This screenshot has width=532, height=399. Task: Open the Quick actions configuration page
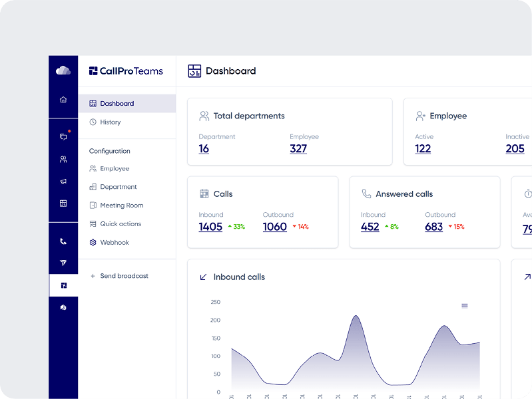coord(127,223)
